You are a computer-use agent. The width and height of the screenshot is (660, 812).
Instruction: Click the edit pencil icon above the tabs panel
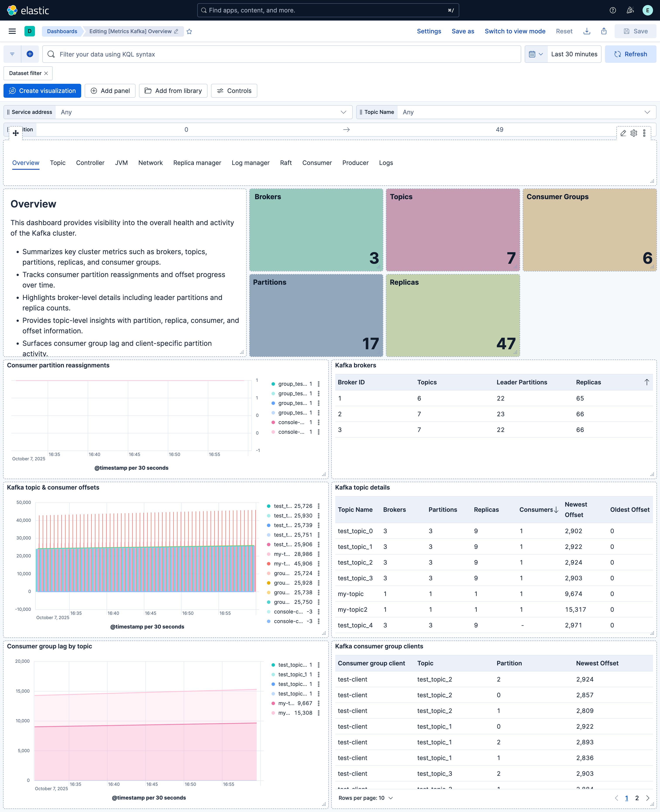[623, 133]
